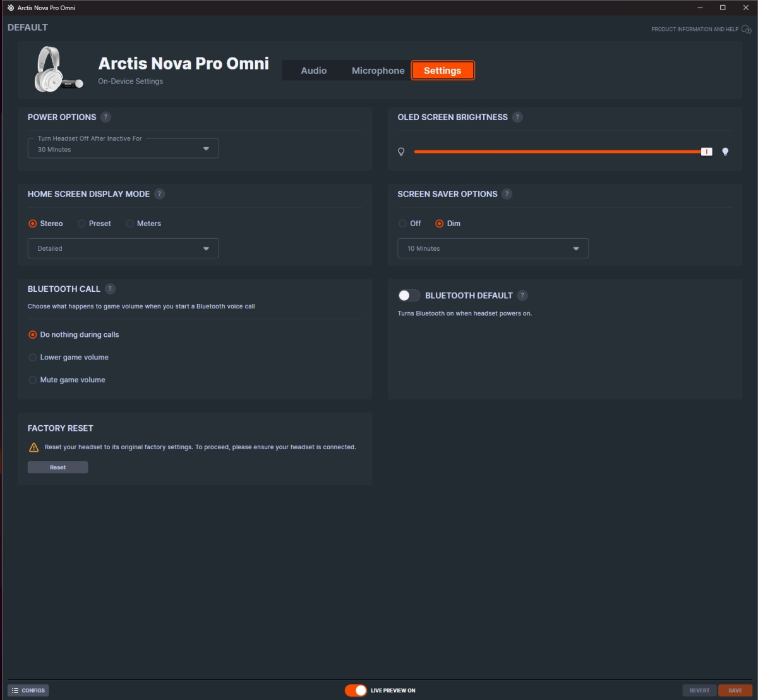Image resolution: width=758 pixels, height=700 pixels.
Task: Click the Factory Reset warning triangle icon
Action: pyautogui.click(x=34, y=447)
